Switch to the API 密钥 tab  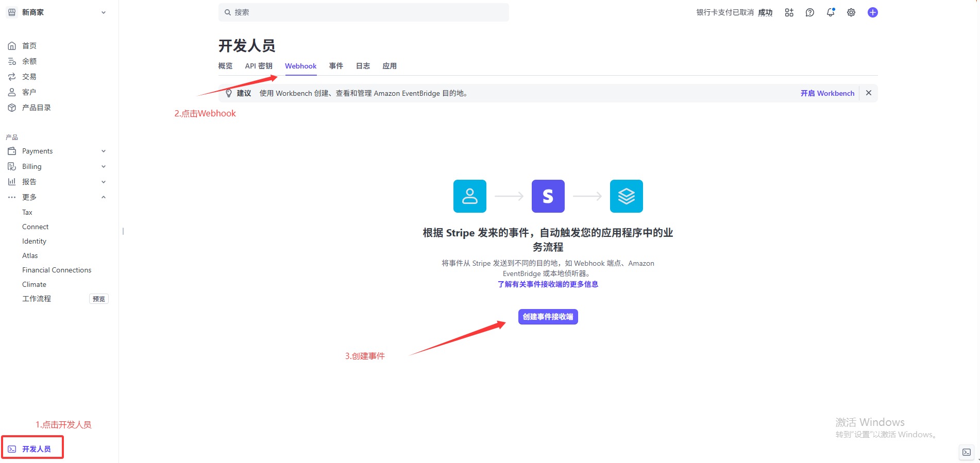259,66
